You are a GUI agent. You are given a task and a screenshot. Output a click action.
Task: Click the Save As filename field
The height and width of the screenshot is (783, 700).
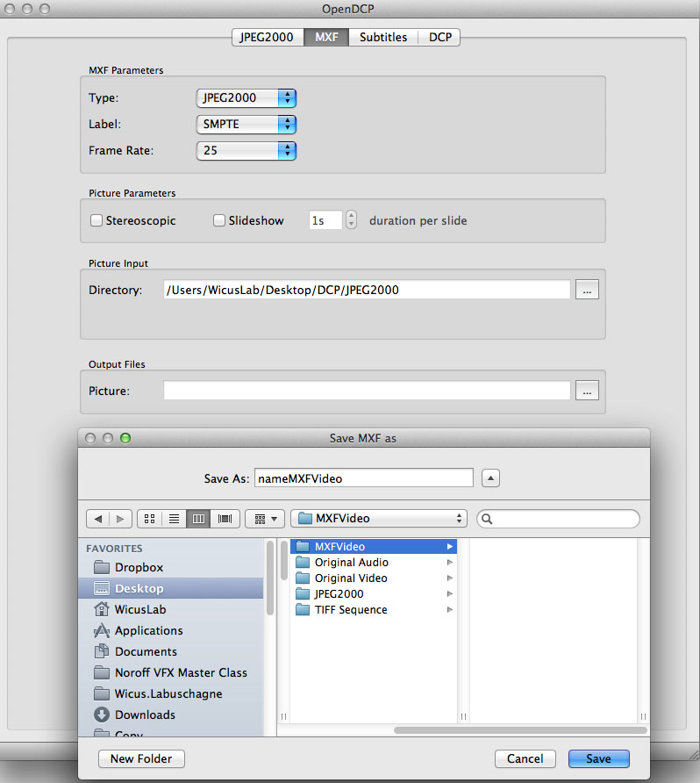[364, 478]
